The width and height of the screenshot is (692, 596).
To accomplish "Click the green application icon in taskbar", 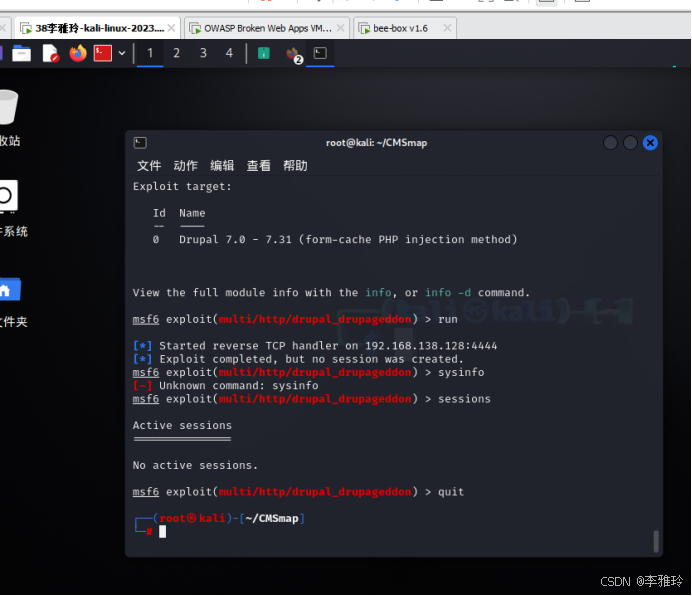I will [263, 53].
